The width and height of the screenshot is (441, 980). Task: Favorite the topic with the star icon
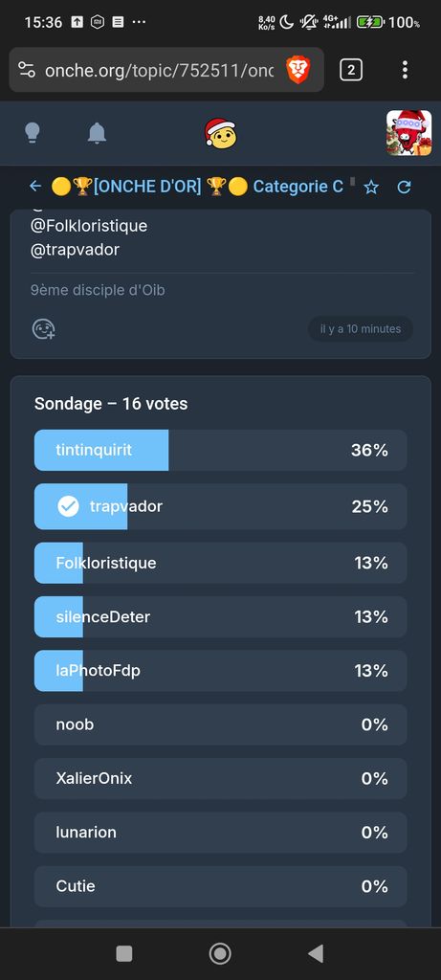[x=372, y=187]
